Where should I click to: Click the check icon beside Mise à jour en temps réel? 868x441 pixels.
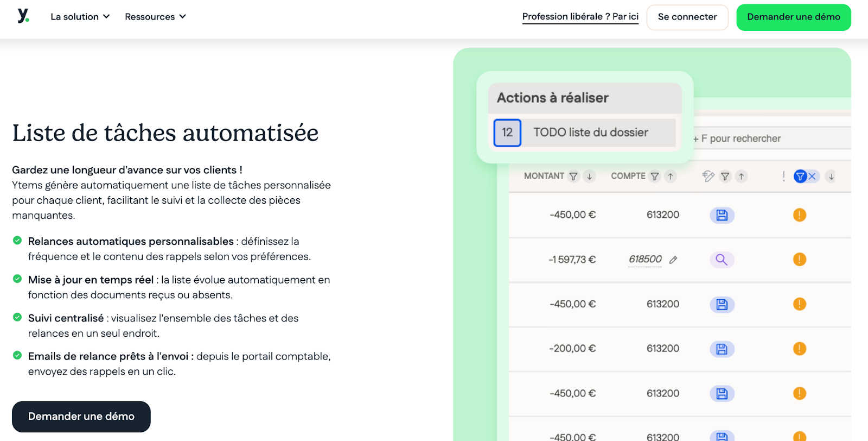pyautogui.click(x=17, y=279)
